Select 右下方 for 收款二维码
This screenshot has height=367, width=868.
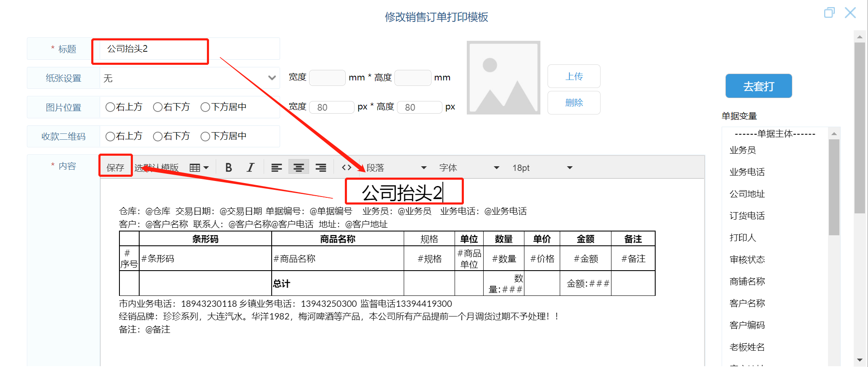pyautogui.click(x=158, y=136)
